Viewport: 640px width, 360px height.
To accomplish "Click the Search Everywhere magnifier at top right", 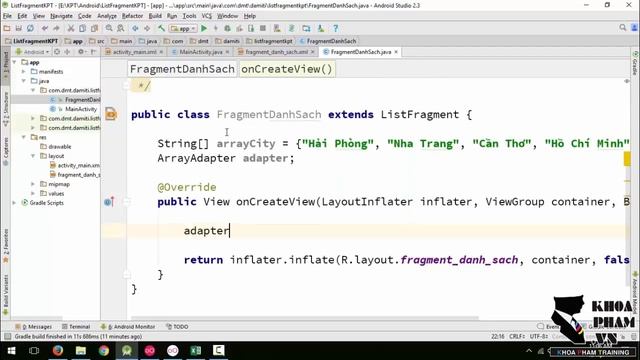I will click(623, 28).
